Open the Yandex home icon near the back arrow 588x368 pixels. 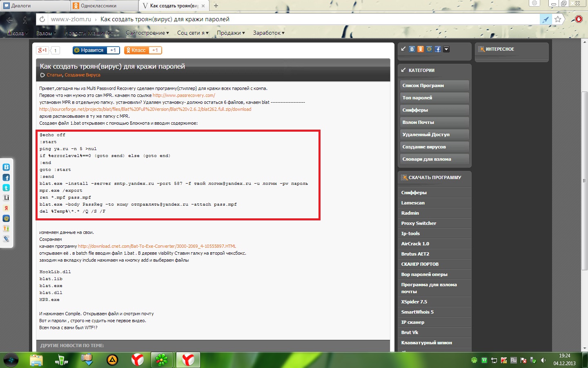click(x=25, y=19)
